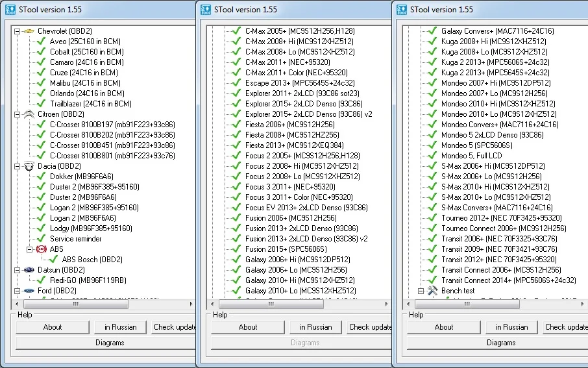Click green check beside Escape 2013+ entry
This screenshot has width=588, height=368.
[236, 83]
